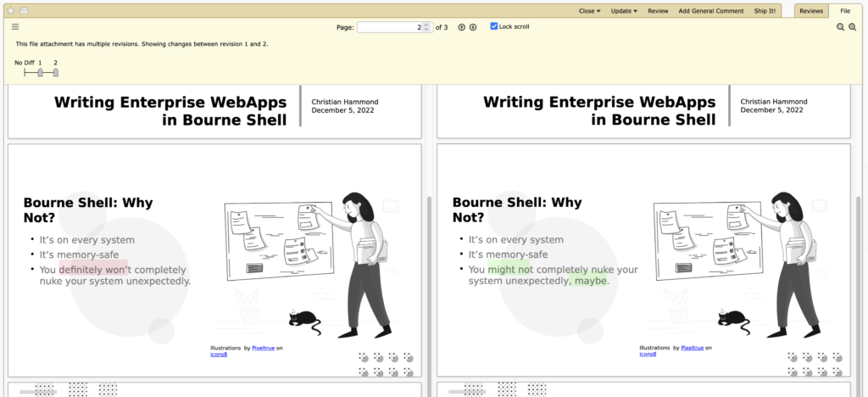The height and width of the screenshot is (397, 868).
Task: Go to previous page with up arrow
Action: point(462,27)
